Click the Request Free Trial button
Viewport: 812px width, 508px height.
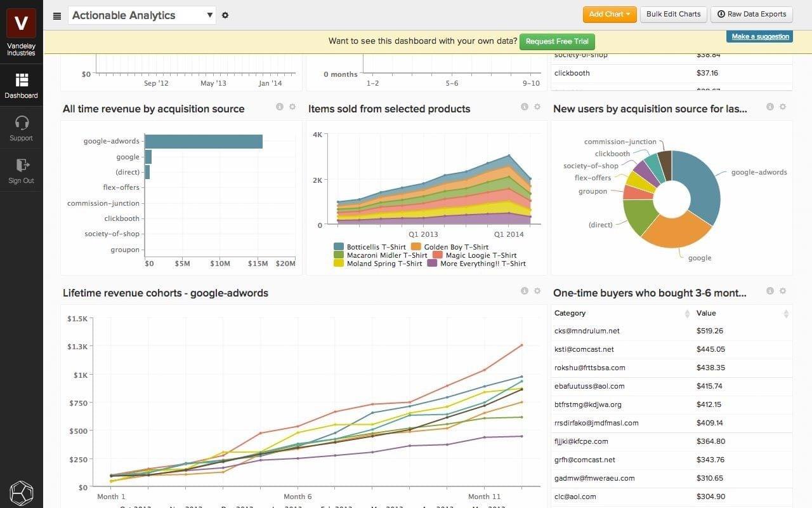click(556, 41)
